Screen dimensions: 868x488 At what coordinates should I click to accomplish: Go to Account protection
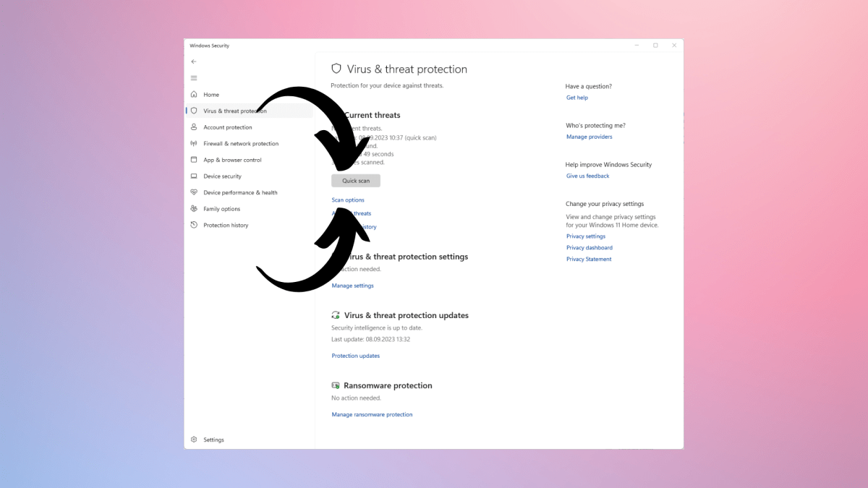point(228,127)
